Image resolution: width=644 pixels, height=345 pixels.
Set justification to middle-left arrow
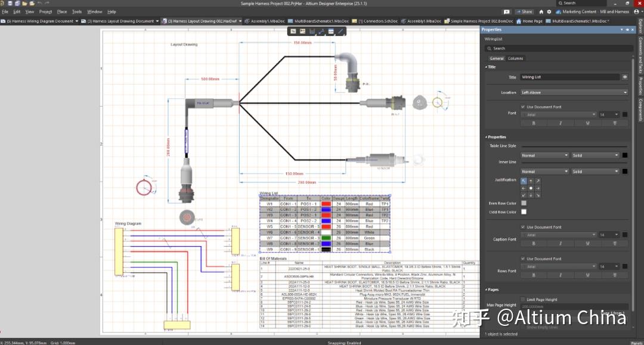(524, 188)
